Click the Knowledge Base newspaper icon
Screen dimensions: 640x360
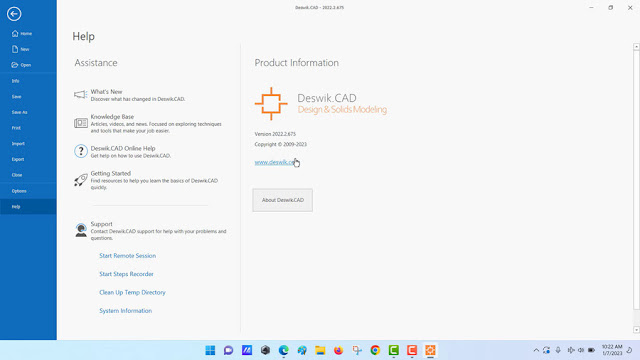(x=80, y=123)
